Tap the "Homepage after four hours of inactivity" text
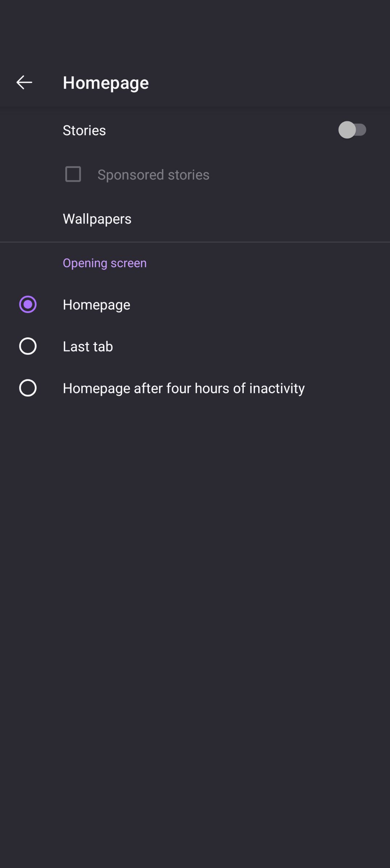Screen dimensions: 390x868 (x=184, y=388)
